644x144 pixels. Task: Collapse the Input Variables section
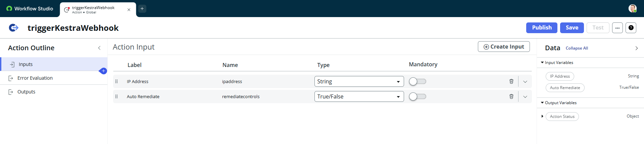[x=542, y=63]
